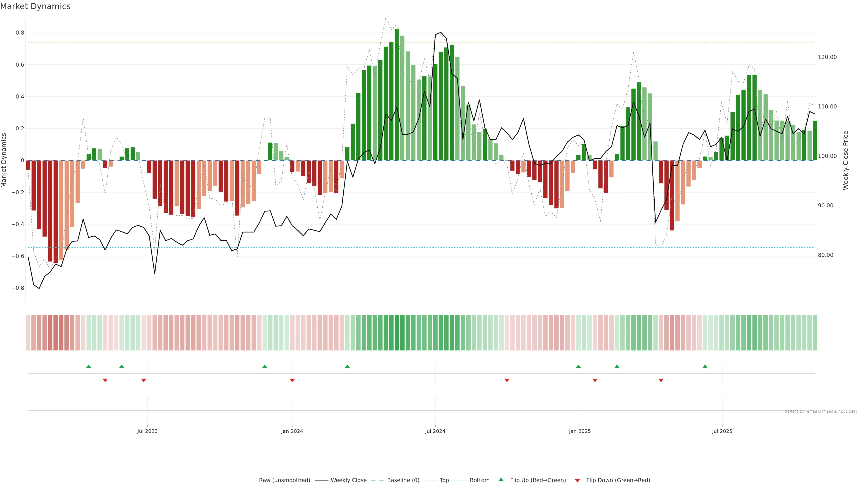The image size is (868, 488).
Task: Click the Jan 2025 x-axis label
Action: [x=580, y=431]
